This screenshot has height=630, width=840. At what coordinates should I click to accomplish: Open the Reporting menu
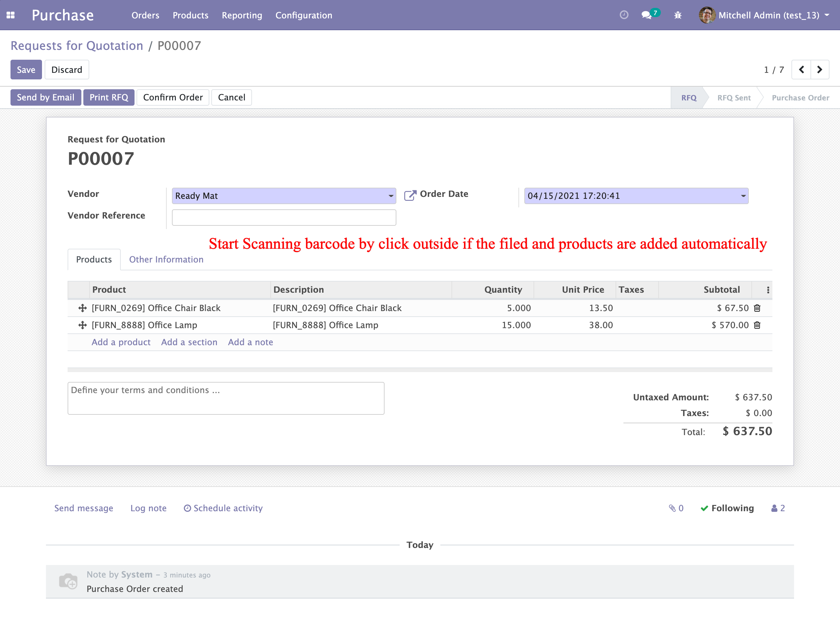coord(242,15)
